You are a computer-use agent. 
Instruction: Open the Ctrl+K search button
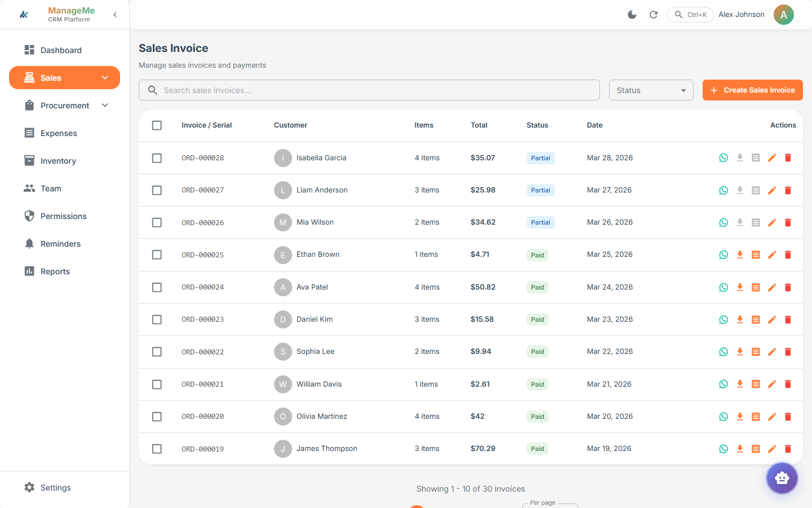click(x=690, y=15)
